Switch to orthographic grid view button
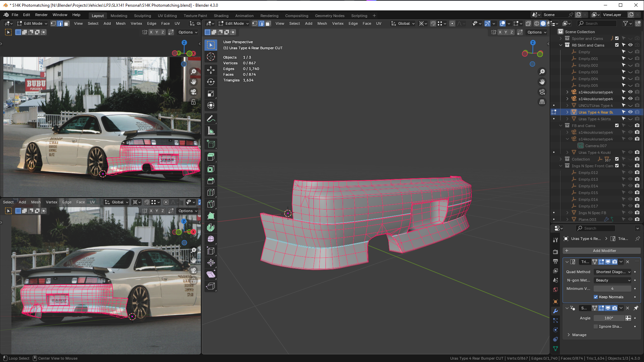This screenshot has width=644, height=362. point(542,102)
